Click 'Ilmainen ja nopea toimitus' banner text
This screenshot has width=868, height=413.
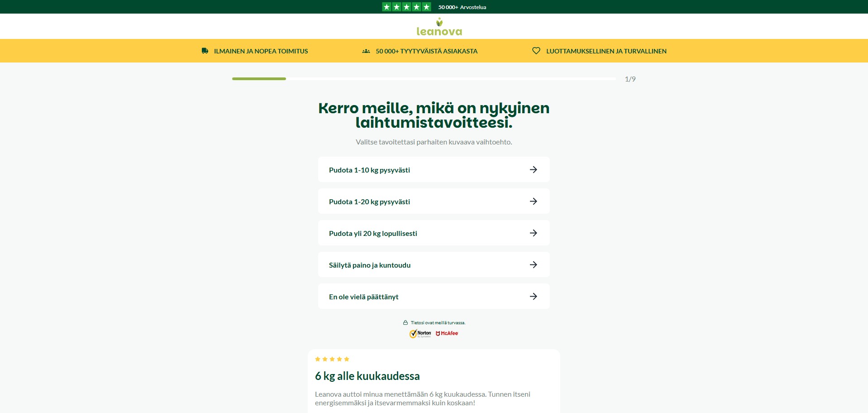(261, 51)
